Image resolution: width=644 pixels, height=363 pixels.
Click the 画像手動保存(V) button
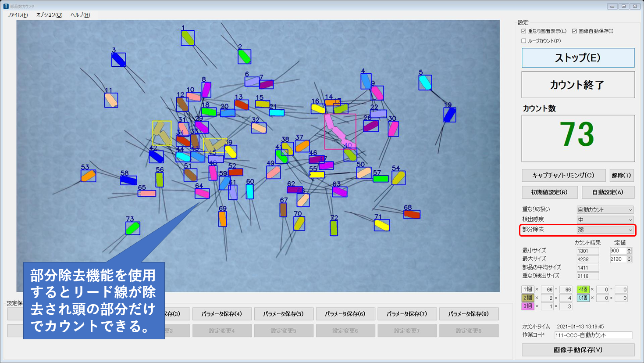578,350
